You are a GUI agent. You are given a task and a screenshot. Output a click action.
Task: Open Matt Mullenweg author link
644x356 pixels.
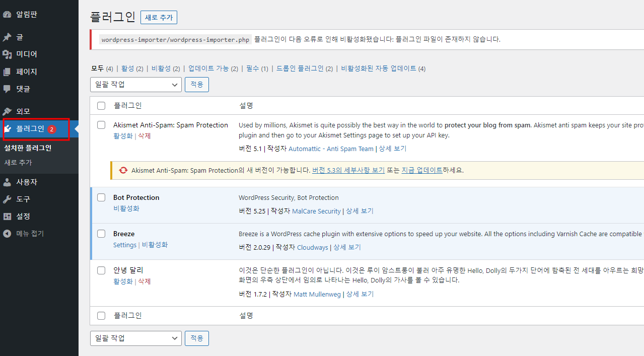click(317, 294)
